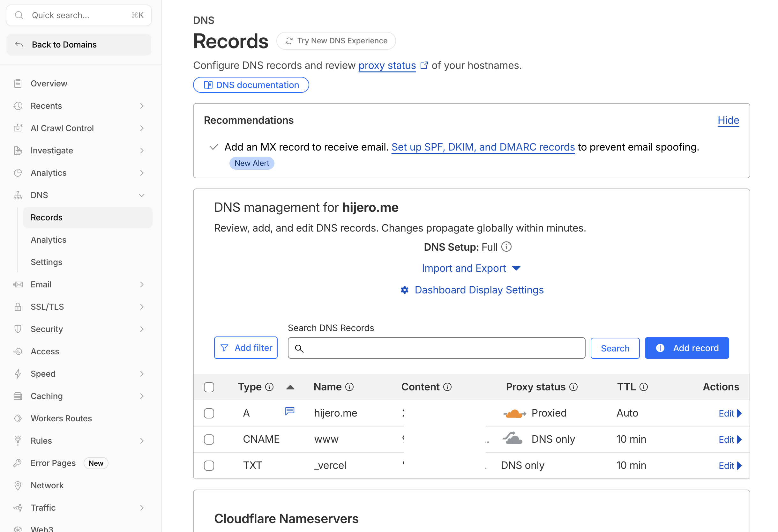Click the Dashboard Display Settings gear icon
Viewport: 778px width, 532px height.
[405, 290]
